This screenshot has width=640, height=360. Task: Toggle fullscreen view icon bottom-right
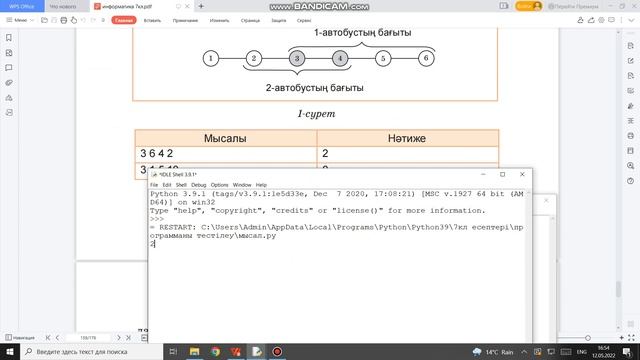pos(631,338)
